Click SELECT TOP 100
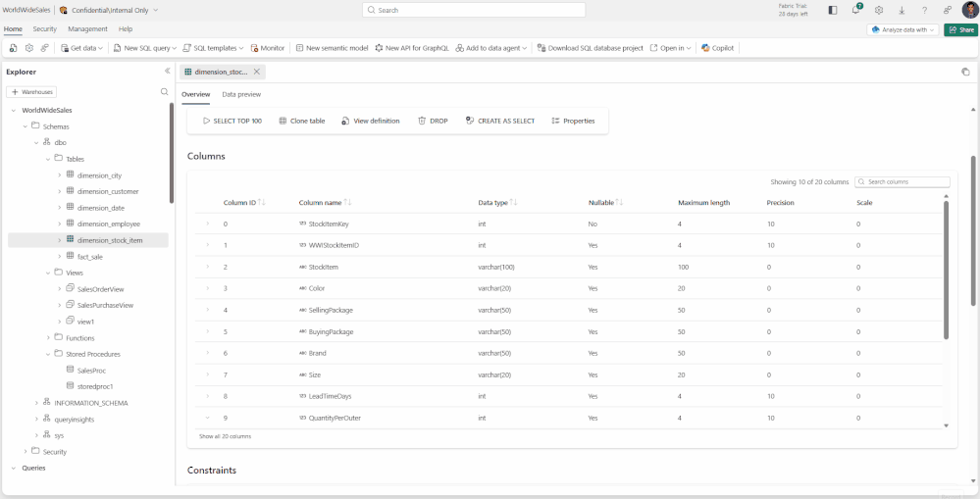Image resolution: width=980 pixels, height=499 pixels. click(x=232, y=122)
